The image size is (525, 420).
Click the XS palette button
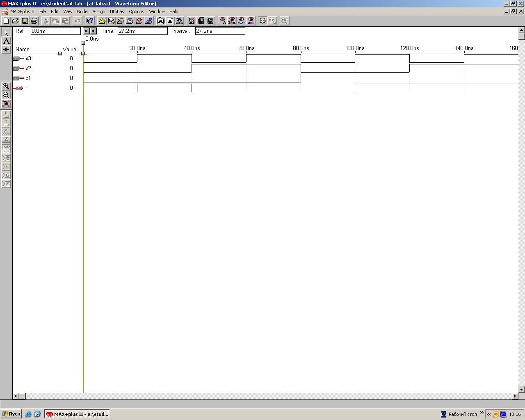[6, 184]
